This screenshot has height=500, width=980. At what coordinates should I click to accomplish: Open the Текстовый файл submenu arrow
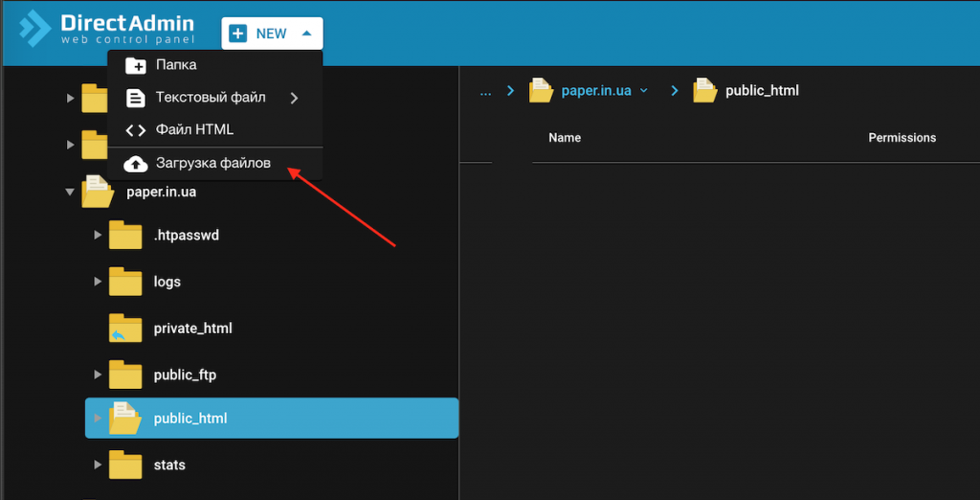click(x=294, y=98)
